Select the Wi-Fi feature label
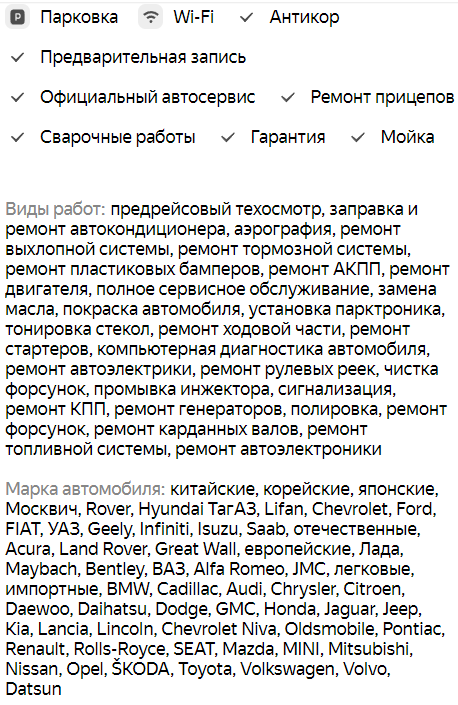The height and width of the screenshot is (705, 458). (194, 18)
